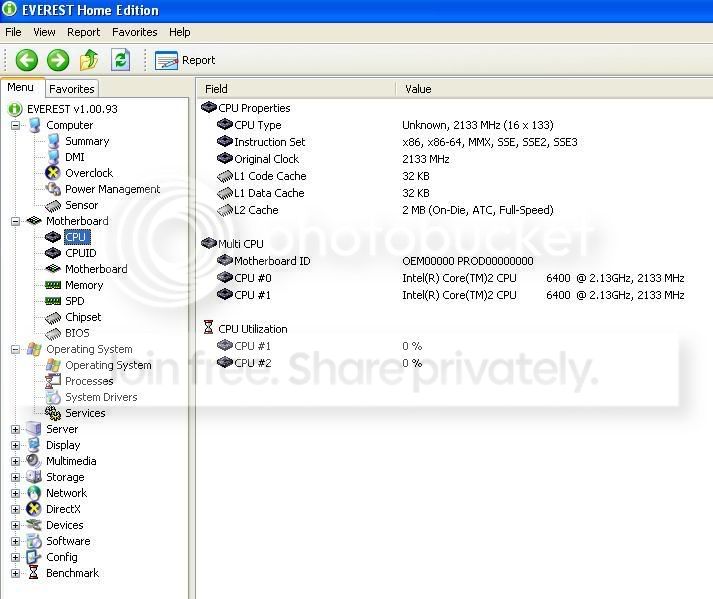Collapse the Computer tree node
Screen dimensions: 713x599
coord(15,125)
